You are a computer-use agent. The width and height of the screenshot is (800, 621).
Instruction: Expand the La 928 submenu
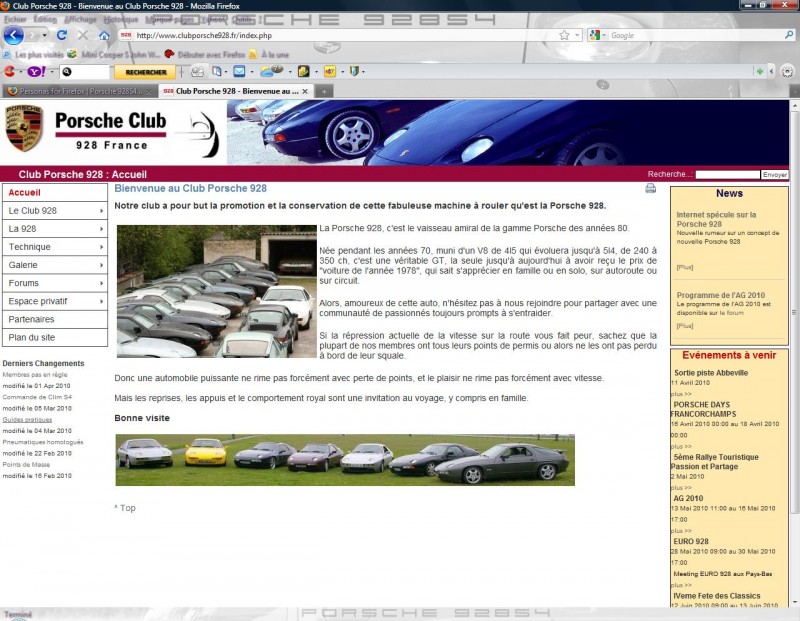(x=102, y=229)
